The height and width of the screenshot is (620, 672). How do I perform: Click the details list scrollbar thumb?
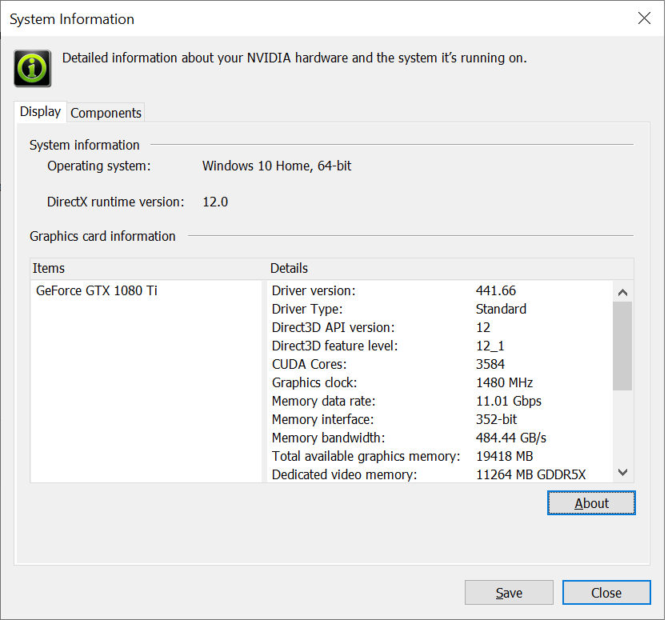pos(622,346)
